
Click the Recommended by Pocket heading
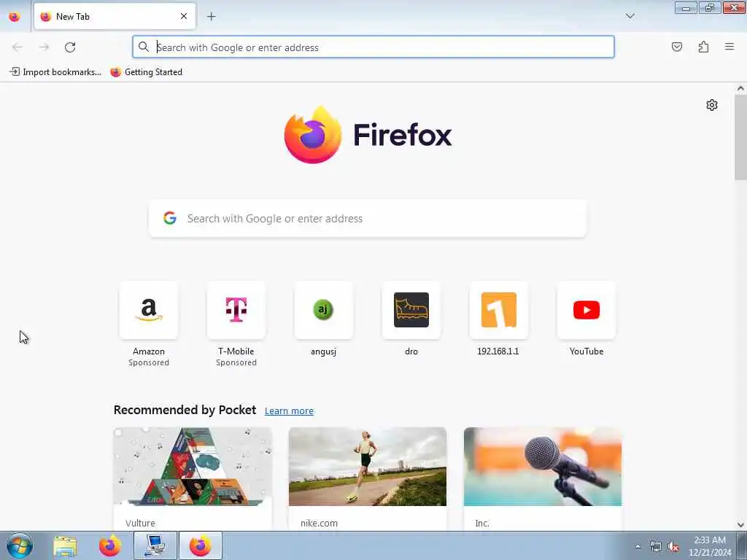[x=185, y=410]
